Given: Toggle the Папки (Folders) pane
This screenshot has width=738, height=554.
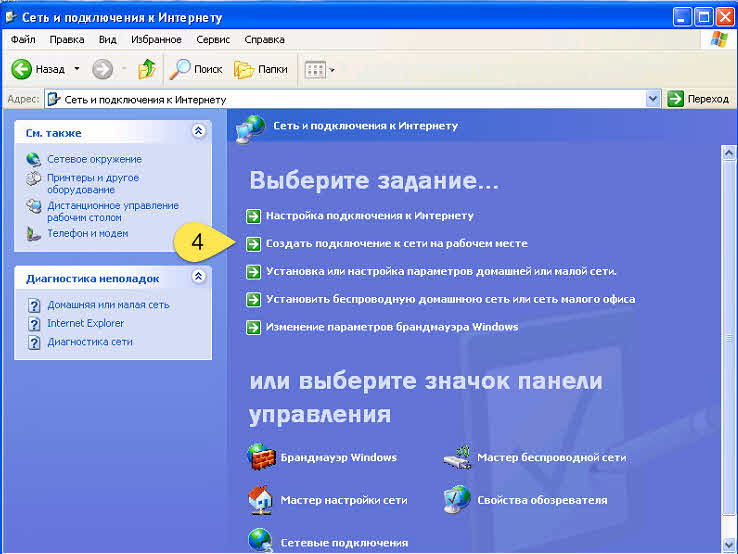Looking at the screenshot, I should coord(261,69).
